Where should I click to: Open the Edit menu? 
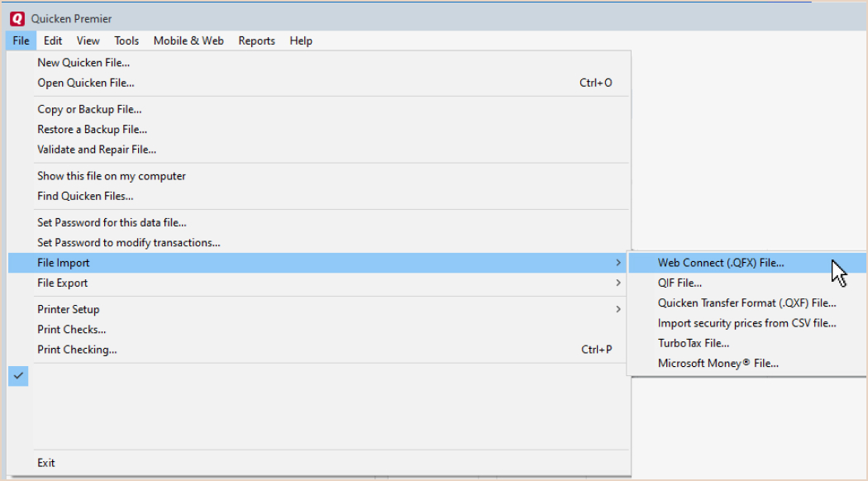click(53, 41)
